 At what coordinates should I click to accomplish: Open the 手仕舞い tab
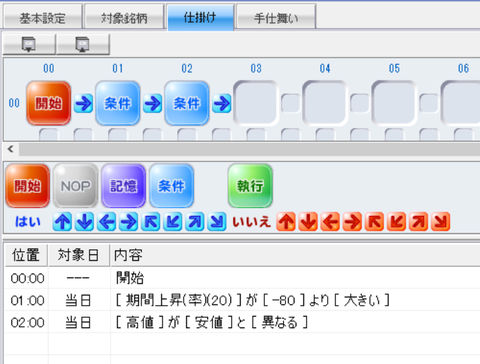tap(276, 17)
